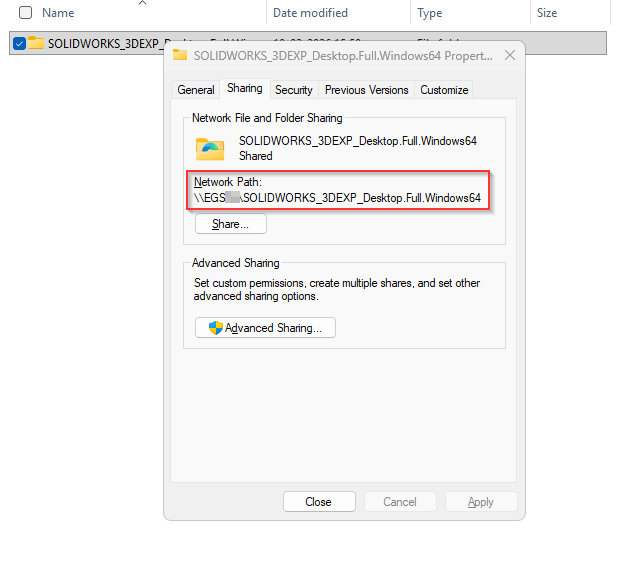Click the network path text in the dialog
This screenshot has height=568, width=619.
click(337, 198)
